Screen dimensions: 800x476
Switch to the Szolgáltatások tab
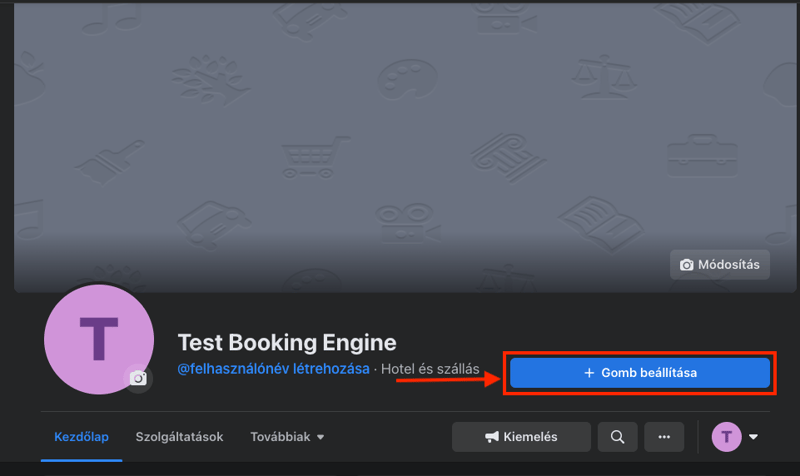tap(179, 437)
